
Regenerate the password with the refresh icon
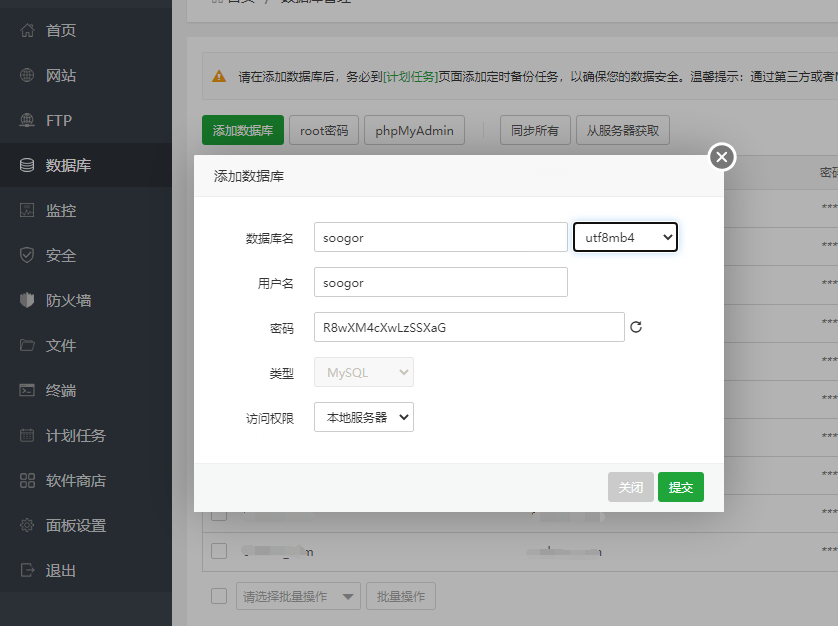pos(636,326)
